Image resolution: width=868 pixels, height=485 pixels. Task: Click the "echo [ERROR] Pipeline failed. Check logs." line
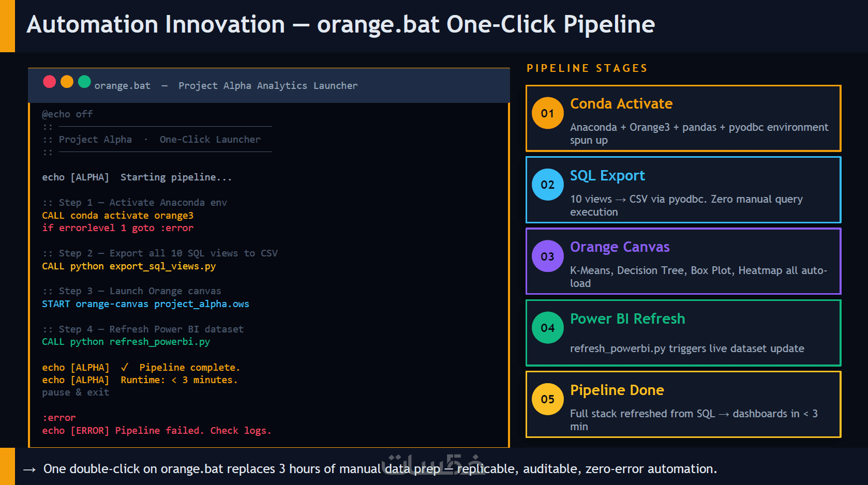pyautogui.click(x=157, y=431)
